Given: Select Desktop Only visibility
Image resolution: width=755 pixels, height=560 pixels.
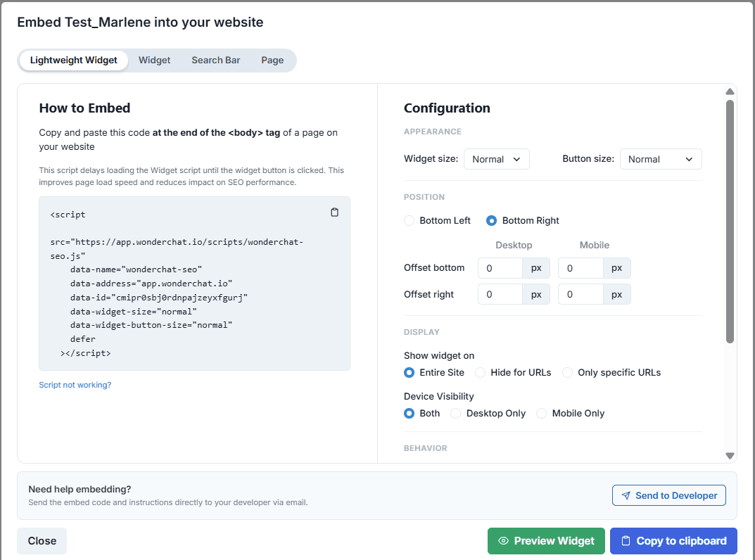Looking at the screenshot, I should tap(456, 414).
